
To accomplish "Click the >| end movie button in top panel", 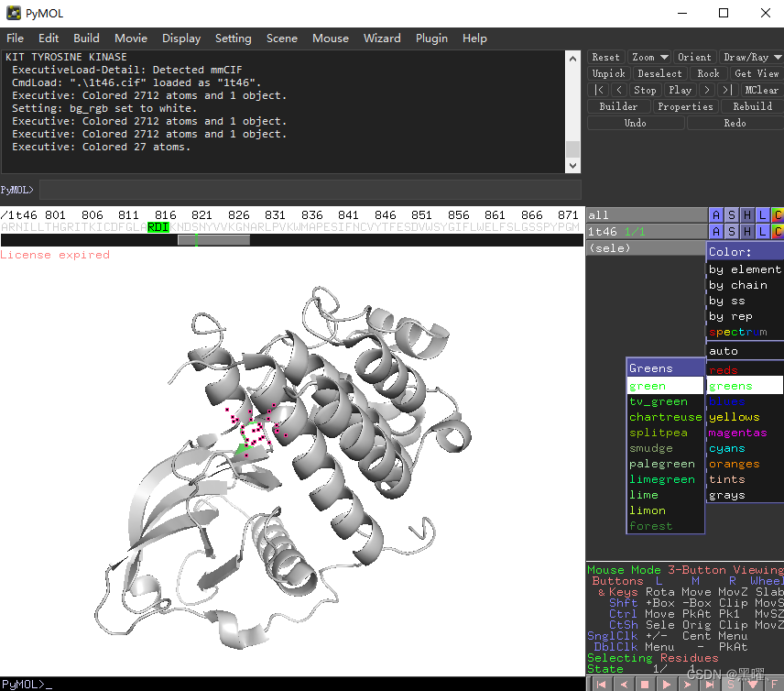I will pyautogui.click(x=727, y=90).
